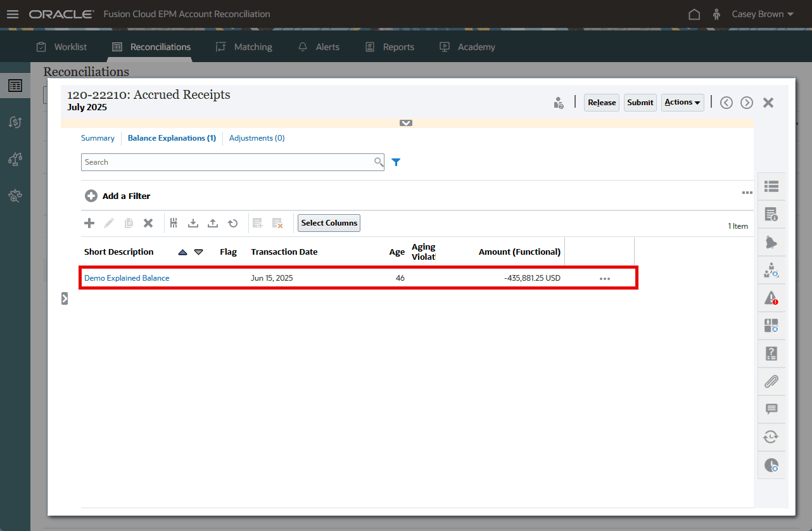Click the Refresh icon in toolbar

click(233, 223)
